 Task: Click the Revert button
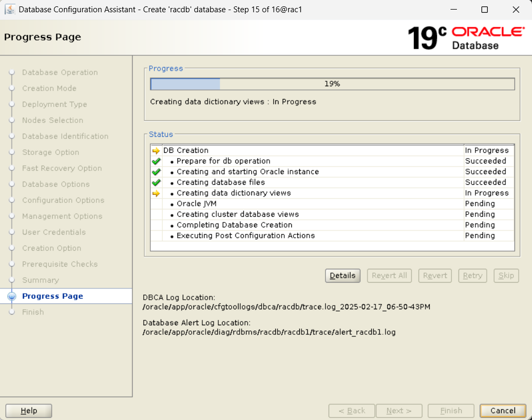coord(435,276)
